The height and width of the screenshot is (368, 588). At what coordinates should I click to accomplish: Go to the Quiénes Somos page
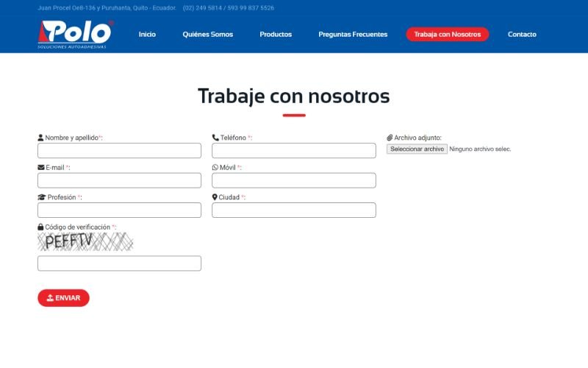tap(207, 35)
